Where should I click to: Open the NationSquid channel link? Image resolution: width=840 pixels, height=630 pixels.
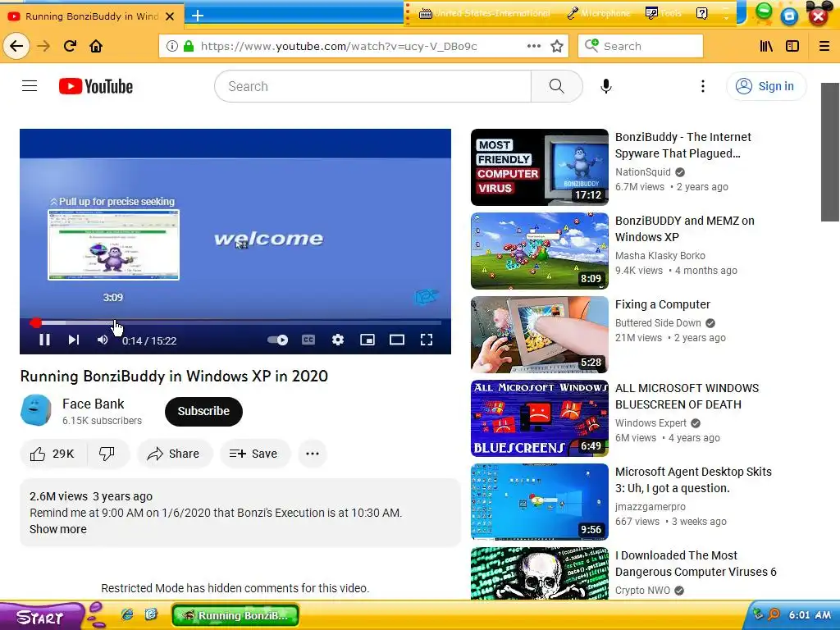coord(643,172)
